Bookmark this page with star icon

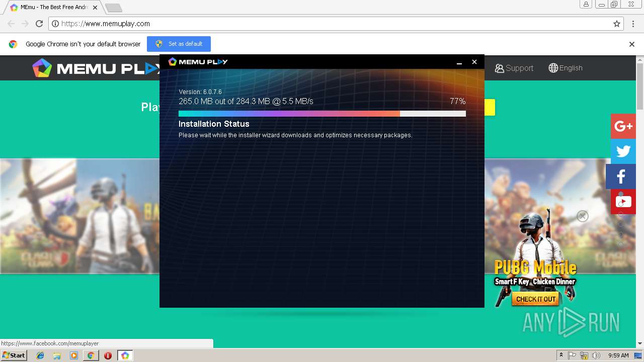click(x=617, y=24)
